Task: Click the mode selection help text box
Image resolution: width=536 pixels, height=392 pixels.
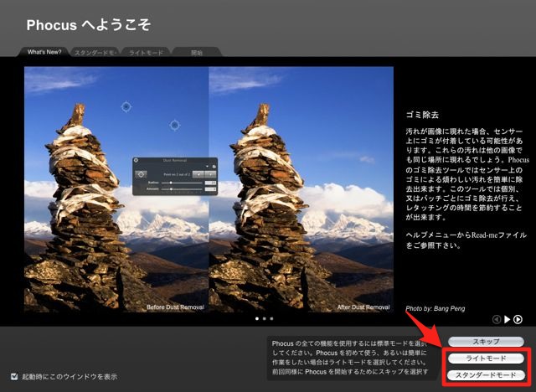Action: click(352, 358)
